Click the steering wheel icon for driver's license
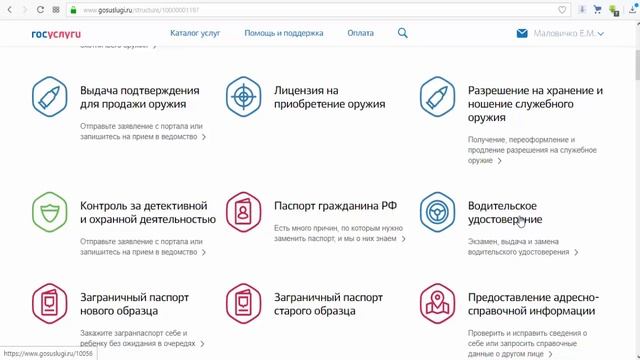 (x=438, y=212)
